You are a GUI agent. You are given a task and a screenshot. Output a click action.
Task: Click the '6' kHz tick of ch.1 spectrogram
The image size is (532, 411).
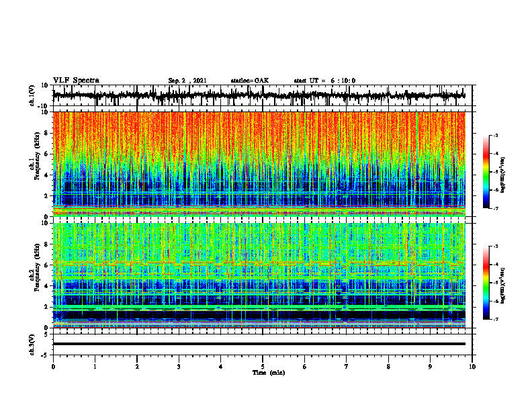[46, 154]
